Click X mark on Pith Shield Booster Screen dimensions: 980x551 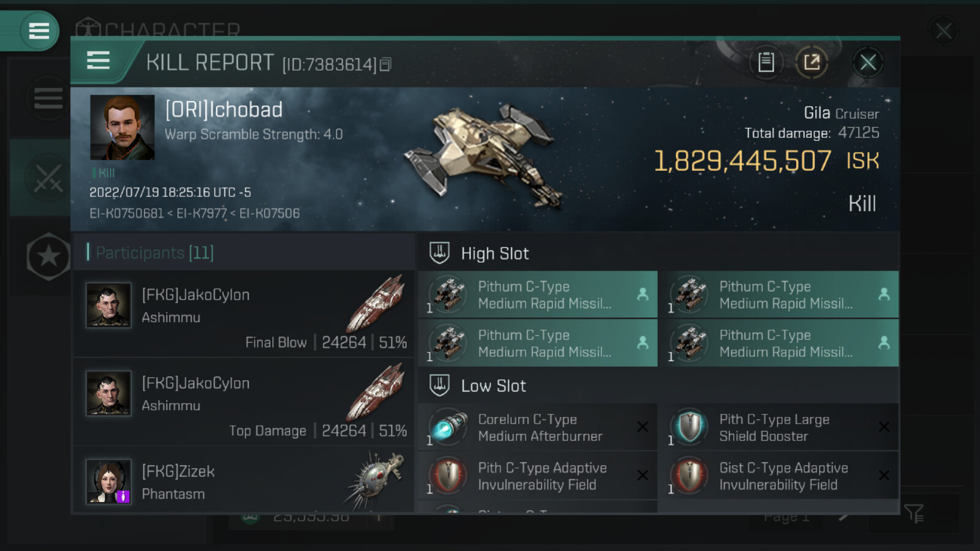coord(884,427)
